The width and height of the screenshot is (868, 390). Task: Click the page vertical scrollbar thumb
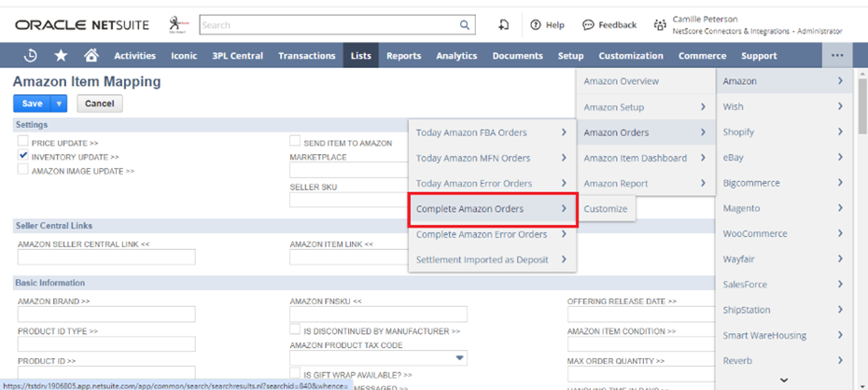point(862,106)
